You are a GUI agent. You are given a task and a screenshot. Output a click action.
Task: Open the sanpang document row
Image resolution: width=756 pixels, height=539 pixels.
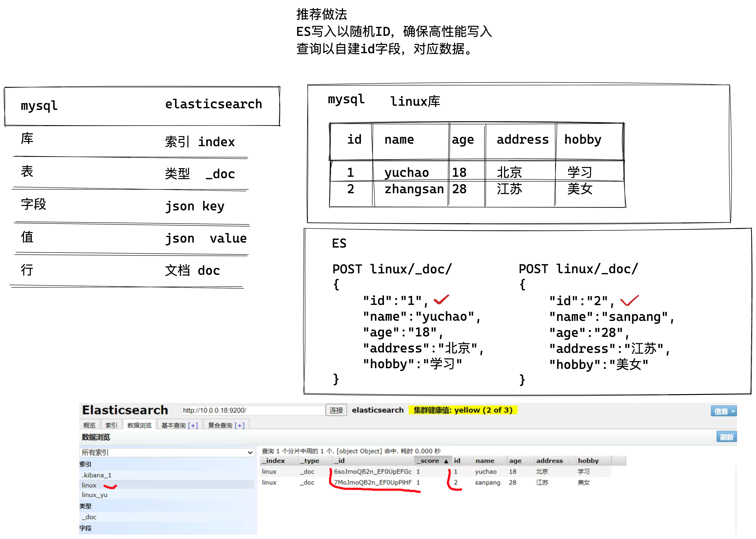487,483
